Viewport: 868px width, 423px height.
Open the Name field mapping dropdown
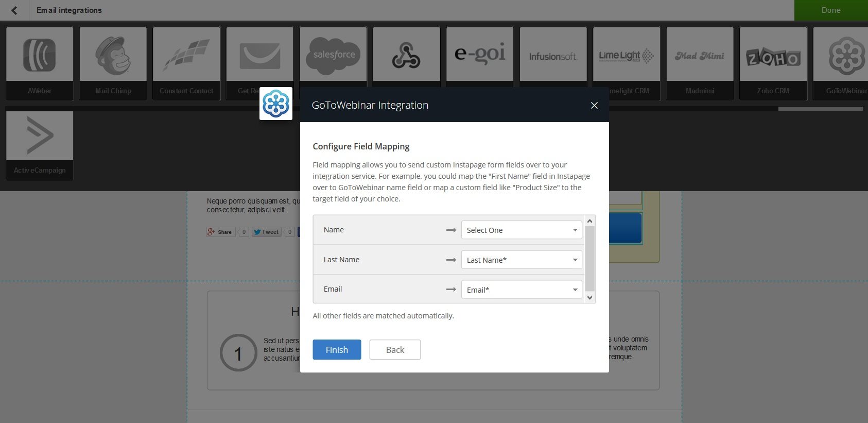click(x=522, y=230)
